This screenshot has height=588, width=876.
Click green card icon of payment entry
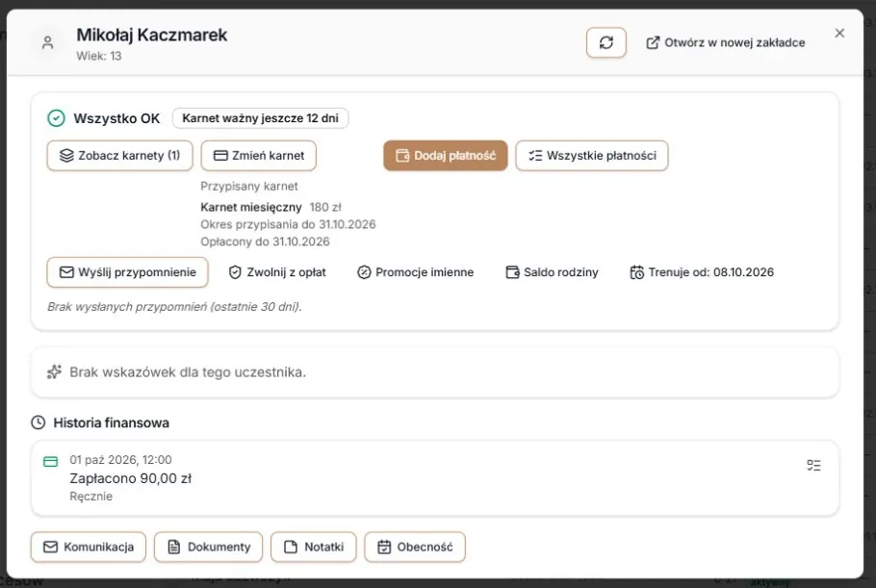50,461
